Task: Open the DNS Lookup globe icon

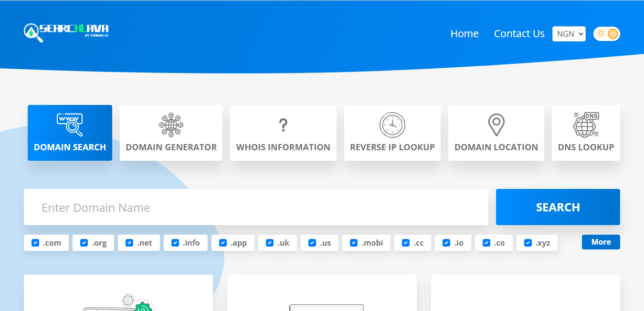Action: [x=586, y=125]
